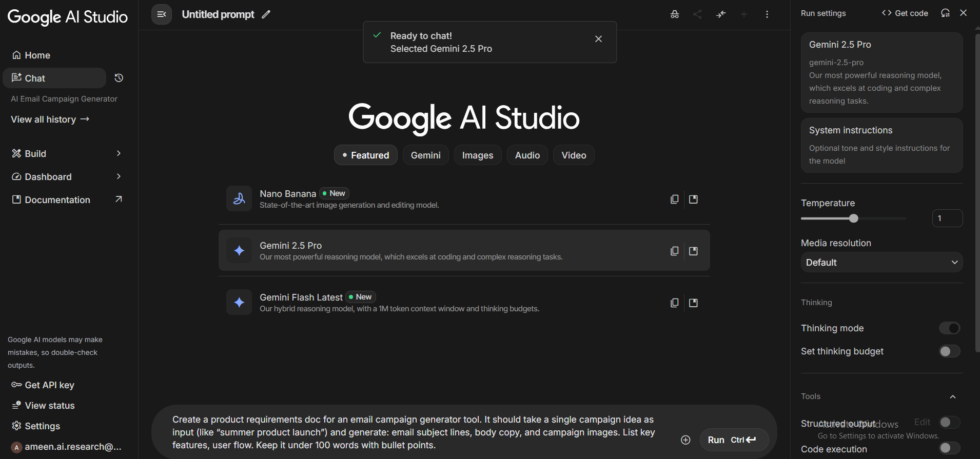Click the Home icon in sidebar

coord(16,55)
